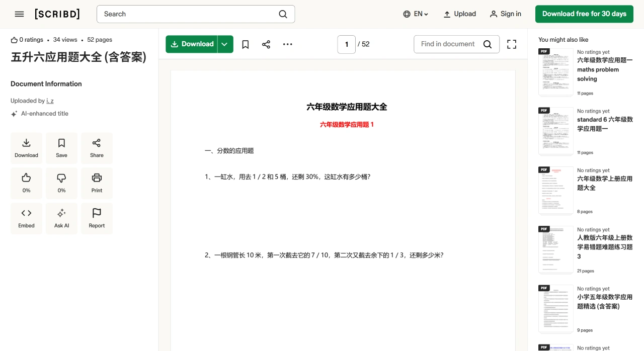Select question 1 about 一缸水
Screen dimensions: 644x351
tap(287, 177)
